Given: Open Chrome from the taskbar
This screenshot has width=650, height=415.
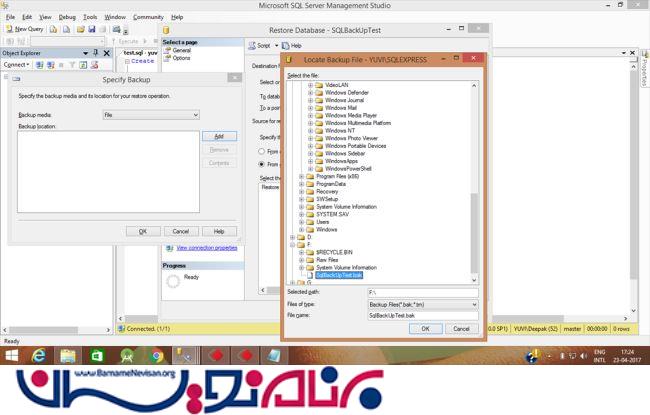Looking at the screenshot, I should [x=158, y=356].
